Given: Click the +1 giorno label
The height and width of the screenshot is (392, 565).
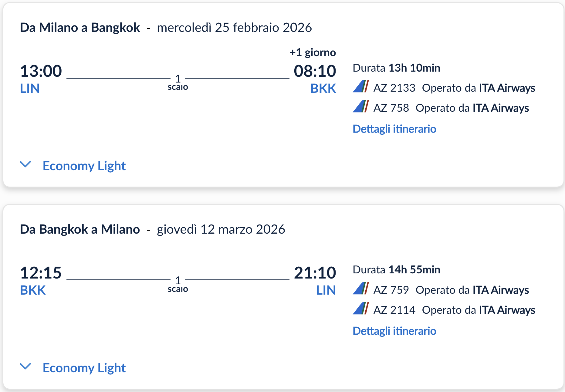Looking at the screenshot, I should [x=313, y=52].
